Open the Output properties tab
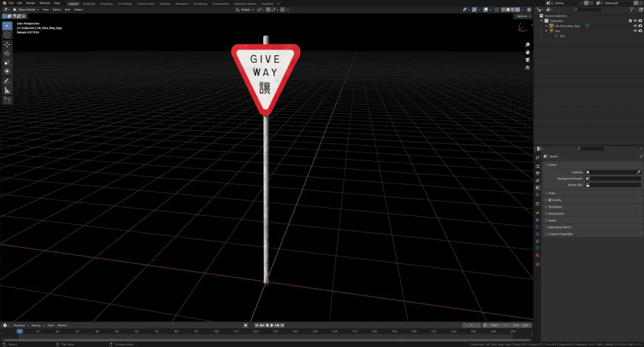 (x=538, y=173)
